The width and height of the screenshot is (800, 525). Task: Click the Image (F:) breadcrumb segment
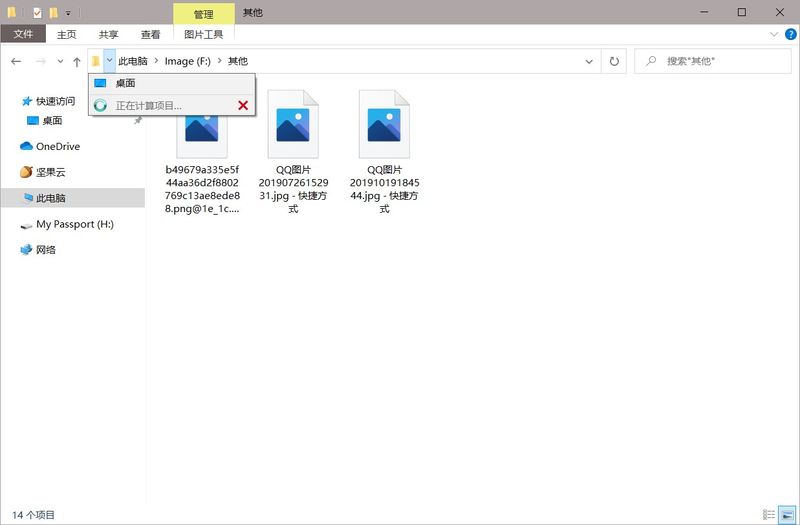point(187,62)
